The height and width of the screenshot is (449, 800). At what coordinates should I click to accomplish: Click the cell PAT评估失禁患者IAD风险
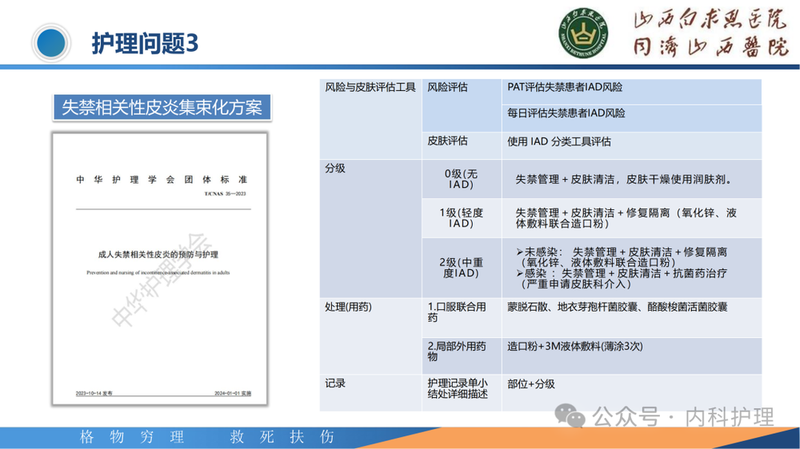coord(632,92)
